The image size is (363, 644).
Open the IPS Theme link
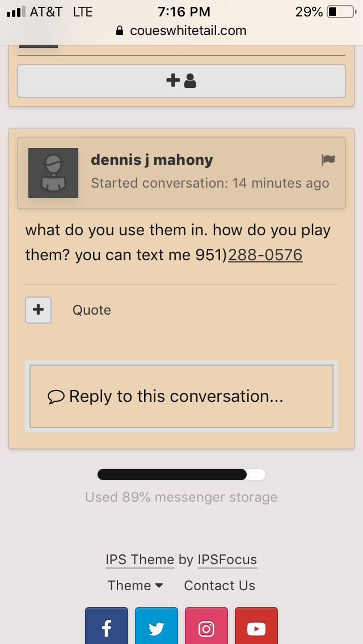coord(140,560)
